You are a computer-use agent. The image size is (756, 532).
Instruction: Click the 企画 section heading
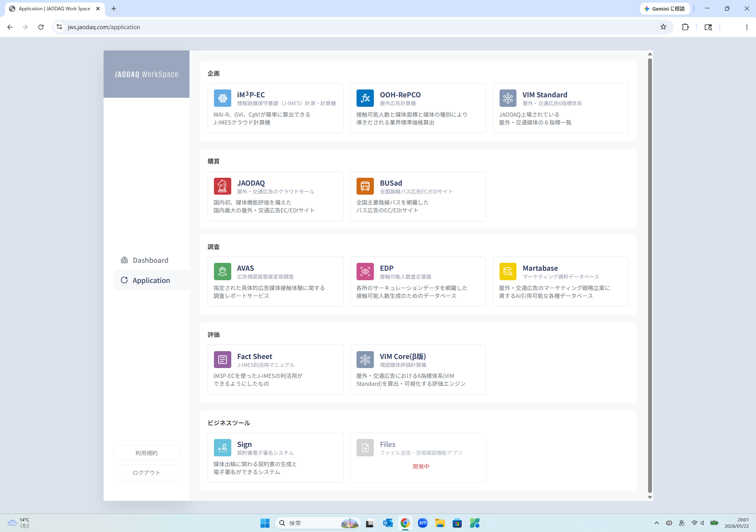tap(214, 73)
